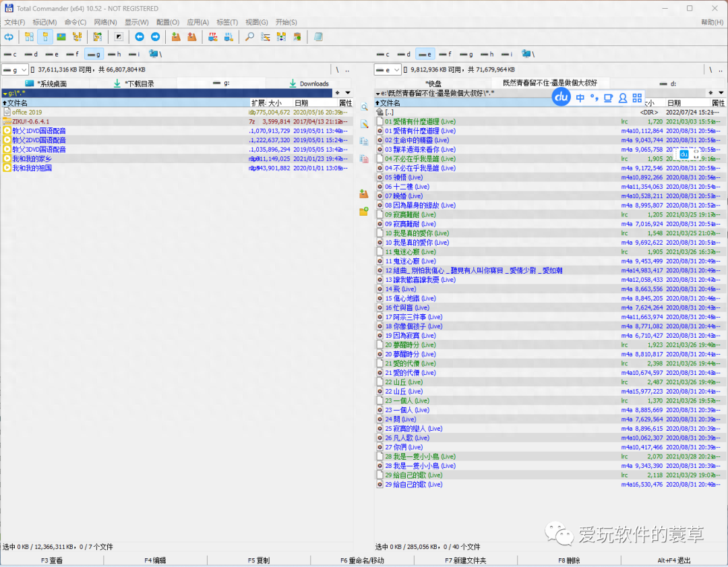This screenshot has height=567, width=728.
Task: Click the URL new FTP connection icon
Action: tap(229, 37)
